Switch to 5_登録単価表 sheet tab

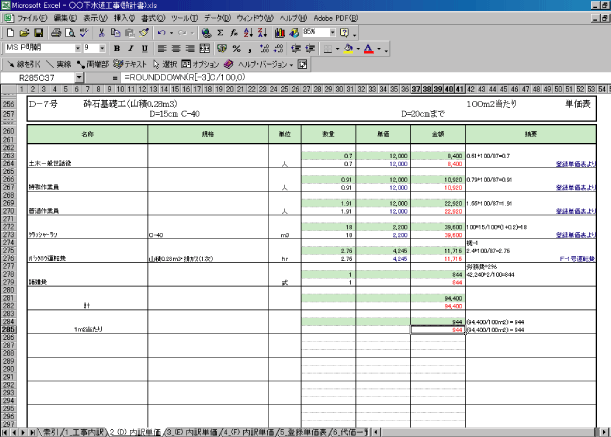pos(302,432)
